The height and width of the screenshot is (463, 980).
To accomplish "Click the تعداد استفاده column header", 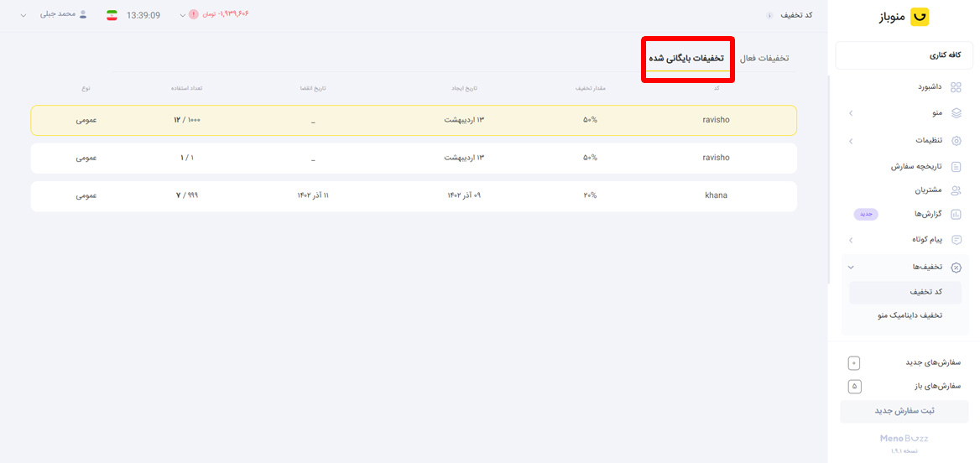I will point(187,88).
